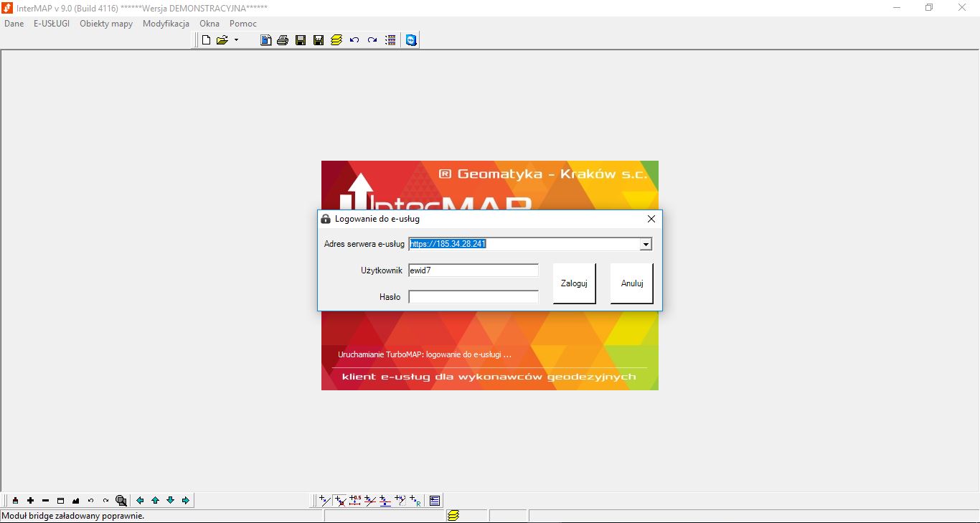980x523 pixels.
Task: Click the yellow layers icon in status bar
Action: click(453, 515)
